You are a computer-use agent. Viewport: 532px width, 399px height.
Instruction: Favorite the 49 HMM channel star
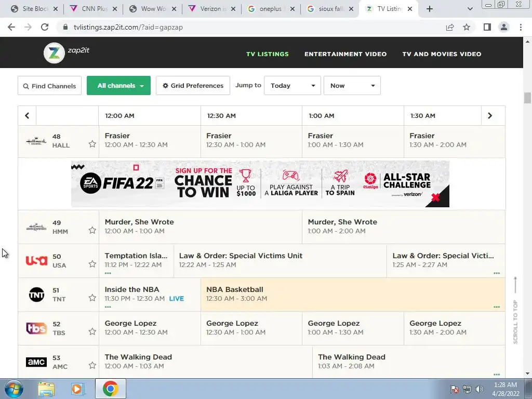tap(92, 230)
